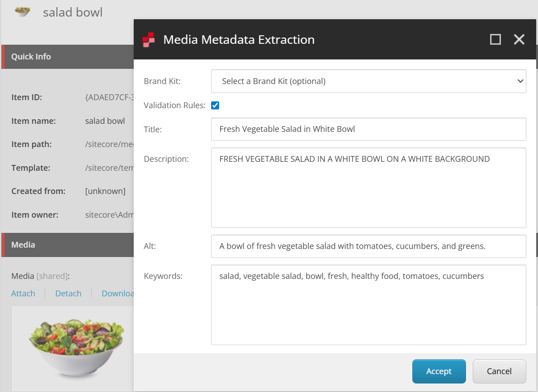Screen dimensions: 538x392
Task: Focus the Description text area
Action: 368,188
